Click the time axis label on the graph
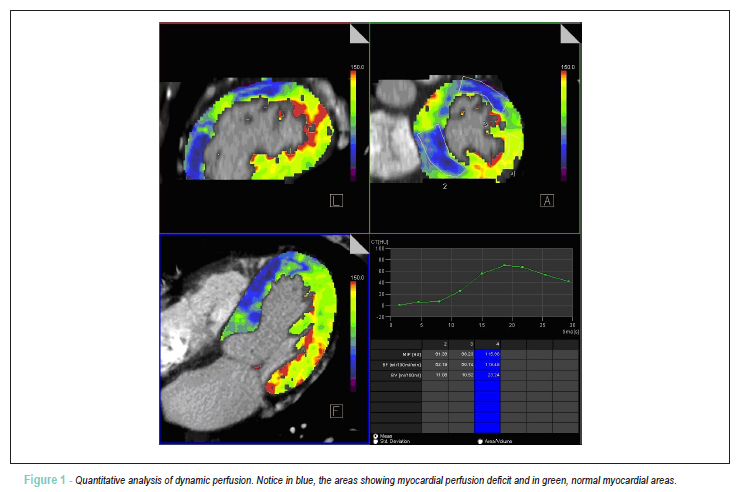742x492 pixels. pos(571,332)
